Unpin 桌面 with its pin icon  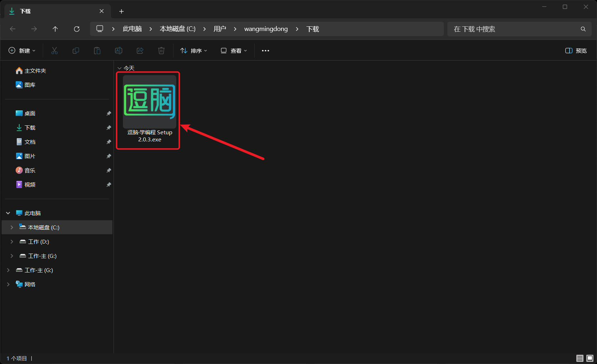[x=109, y=113]
